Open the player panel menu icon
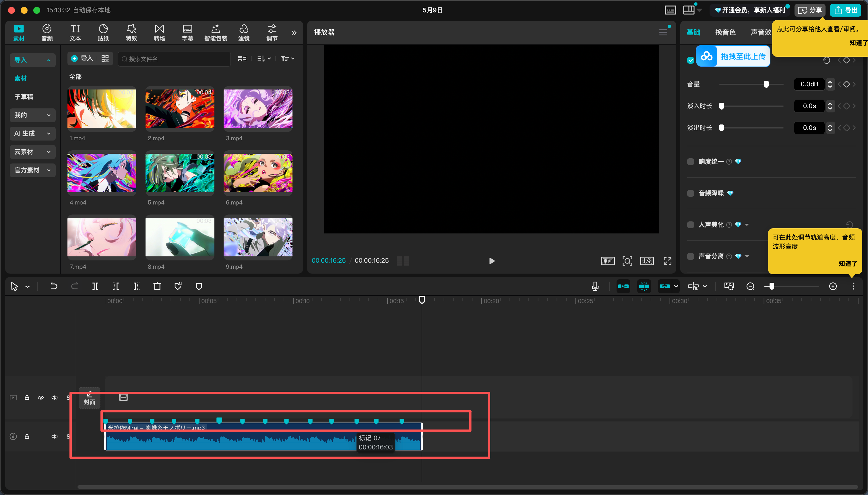Image resolution: width=868 pixels, height=495 pixels. point(663,32)
